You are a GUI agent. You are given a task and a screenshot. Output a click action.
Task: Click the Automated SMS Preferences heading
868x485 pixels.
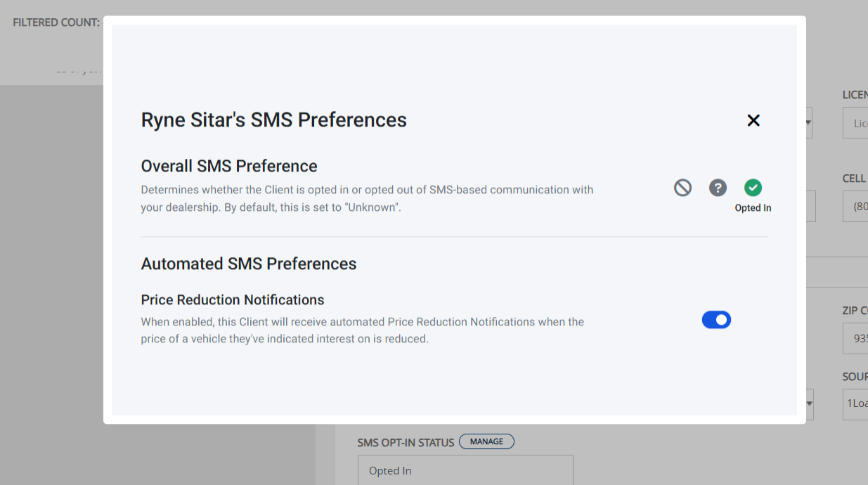[249, 264]
